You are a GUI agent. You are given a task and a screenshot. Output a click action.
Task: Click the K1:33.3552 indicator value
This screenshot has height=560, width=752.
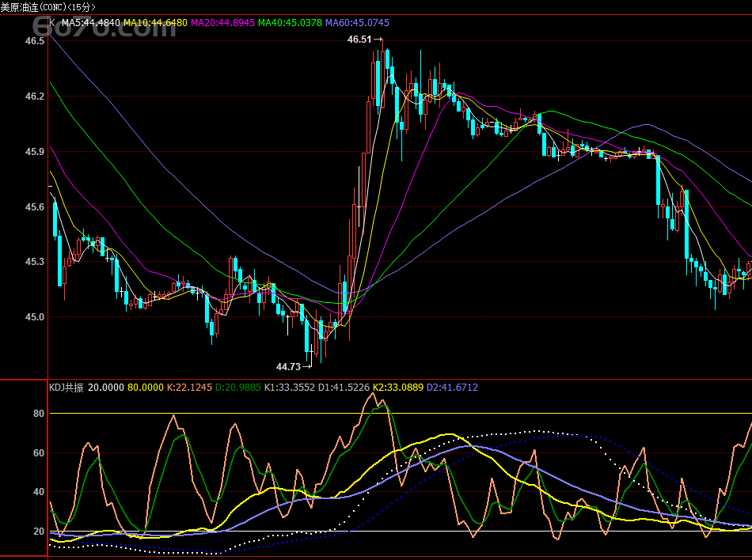(289, 388)
